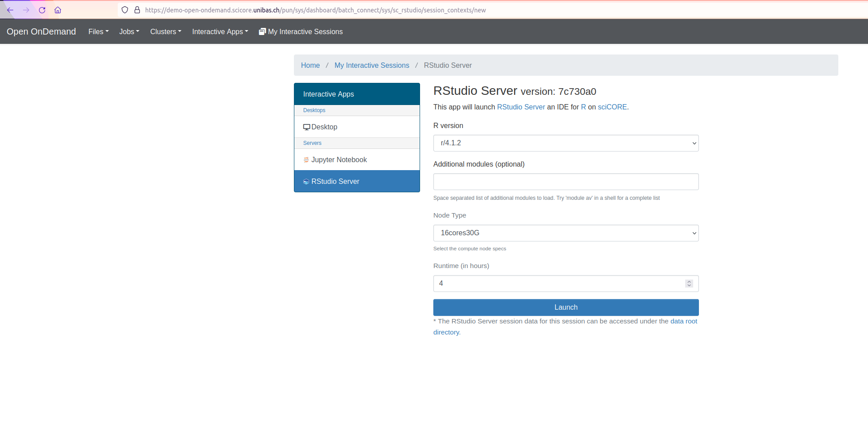Open the Interactive Apps navbar menu
868x424 pixels.
[220, 32]
